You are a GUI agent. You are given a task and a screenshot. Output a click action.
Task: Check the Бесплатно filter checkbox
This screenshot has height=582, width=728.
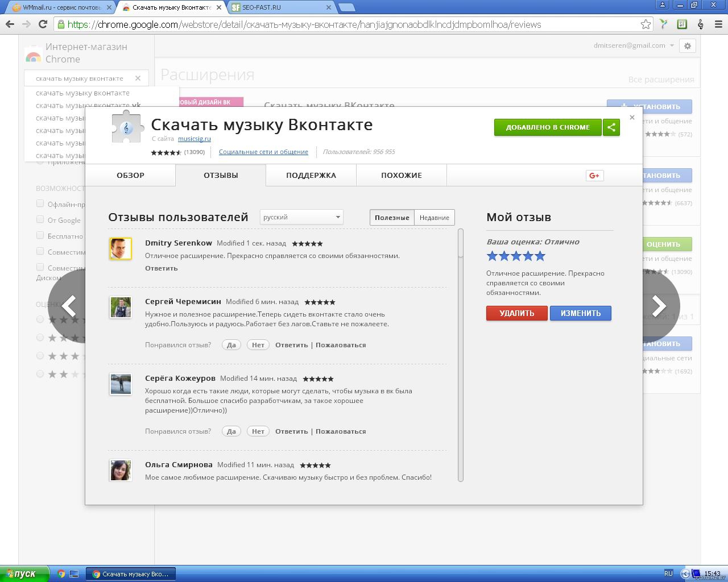(x=40, y=235)
